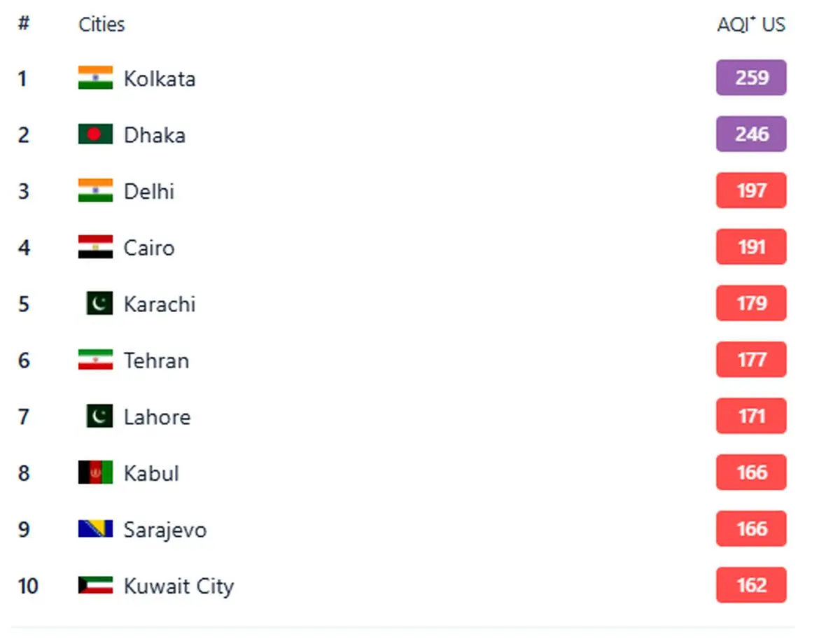Image resolution: width=840 pixels, height=639 pixels.
Task: Click the Pakistan flag next to Lahore
Action: tap(99, 416)
